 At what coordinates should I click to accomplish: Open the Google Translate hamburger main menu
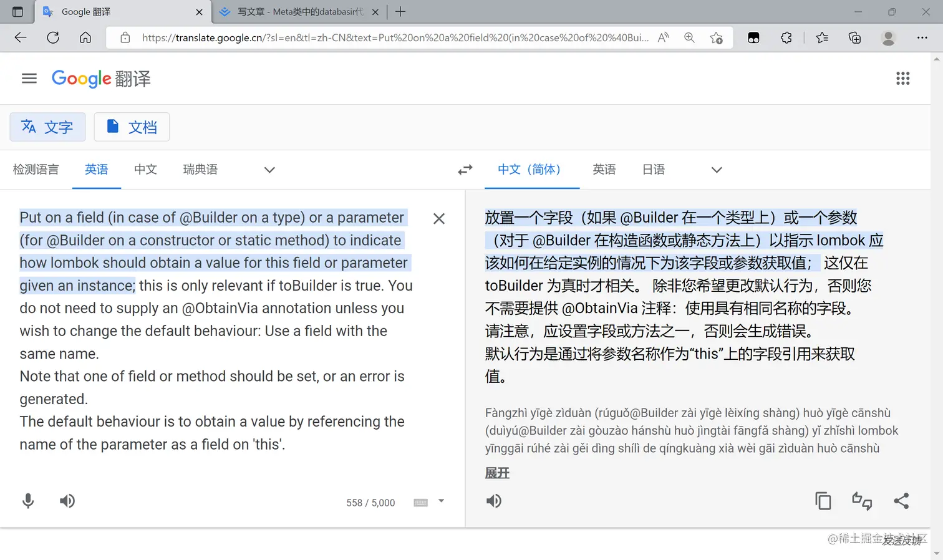(29, 79)
